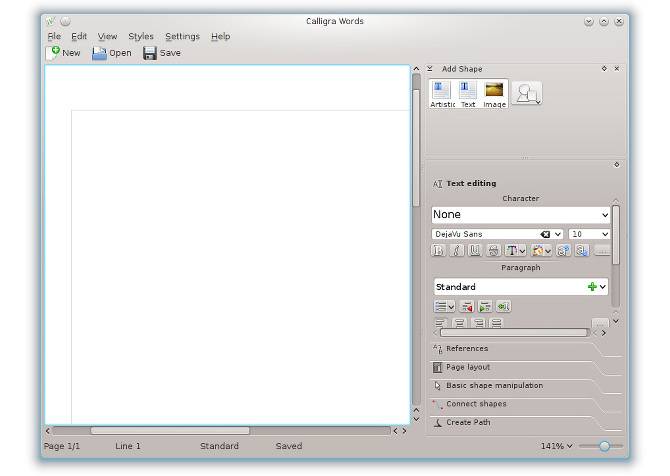Toggle underline formatting
The height and width of the screenshot is (476, 670).
(475, 250)
